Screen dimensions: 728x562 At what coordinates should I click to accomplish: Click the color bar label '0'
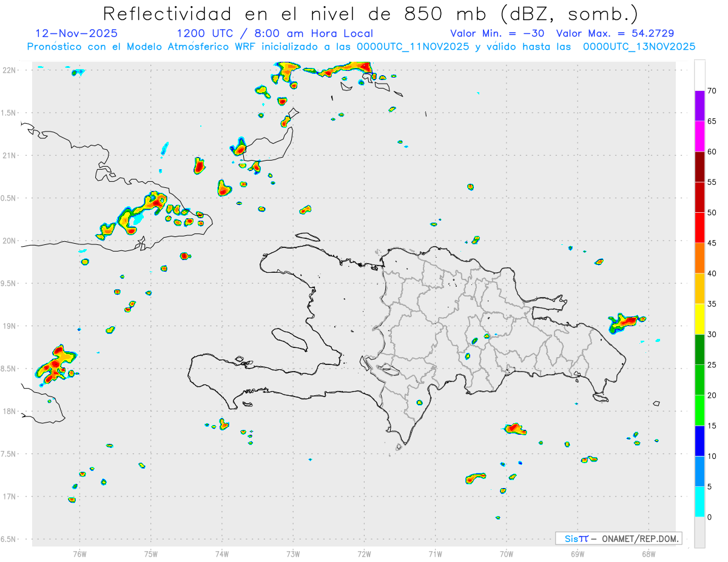709,517
